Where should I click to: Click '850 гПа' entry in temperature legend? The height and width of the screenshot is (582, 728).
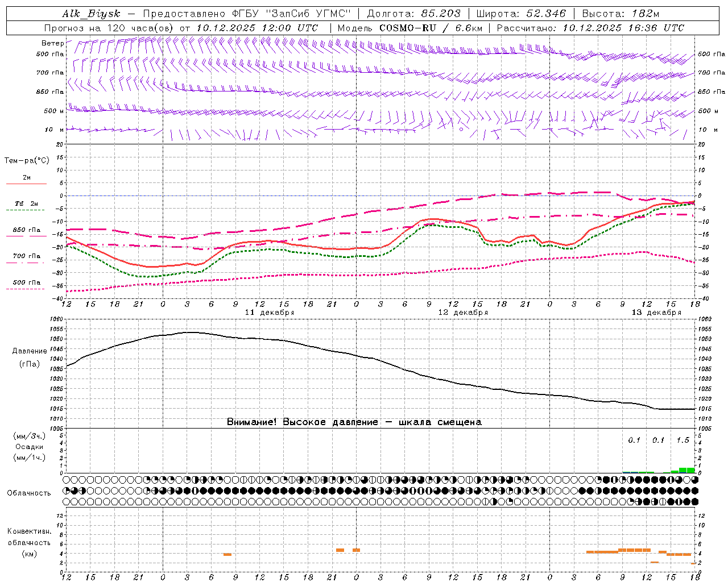tap(27, 230)
